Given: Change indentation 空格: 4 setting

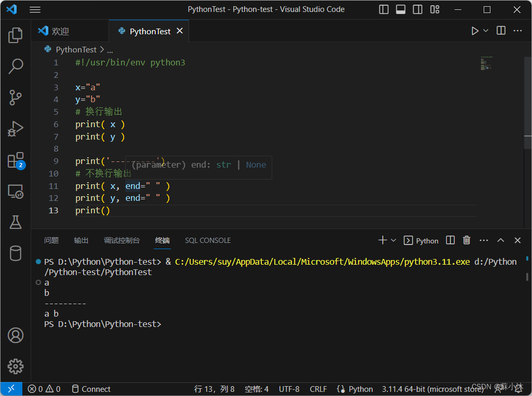Looking at the screenshot, I should 257,389.
